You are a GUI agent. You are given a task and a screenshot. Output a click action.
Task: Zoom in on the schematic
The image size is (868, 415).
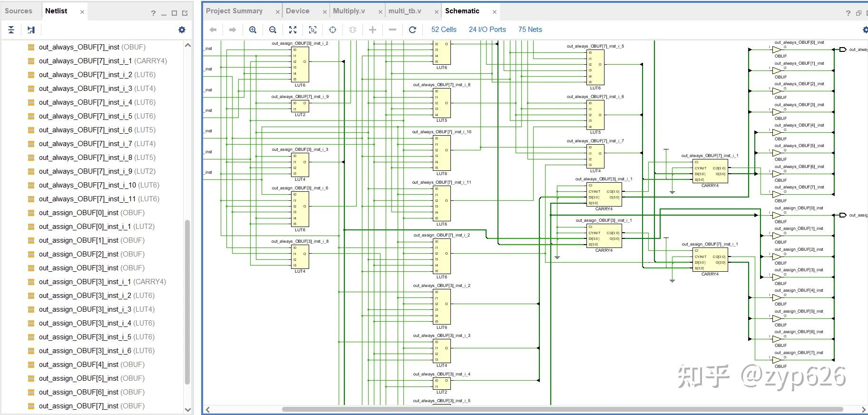coord(253,30)
